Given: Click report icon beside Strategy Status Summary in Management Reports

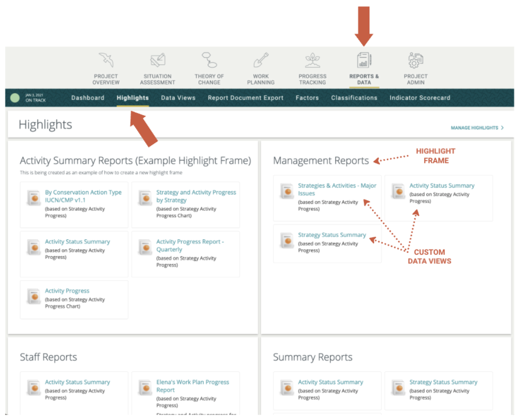Looking at the screenshot, I should [287, 240].
